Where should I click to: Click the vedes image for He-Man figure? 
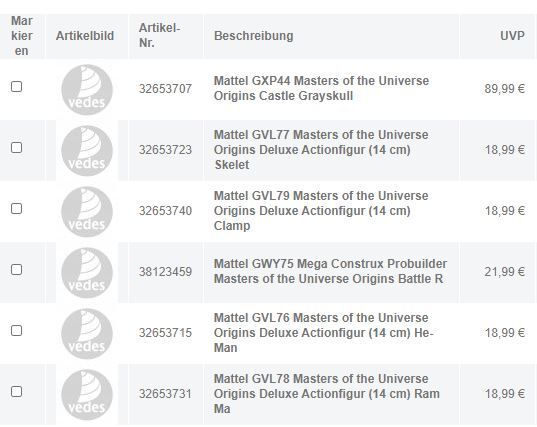(x=87, y=334)
